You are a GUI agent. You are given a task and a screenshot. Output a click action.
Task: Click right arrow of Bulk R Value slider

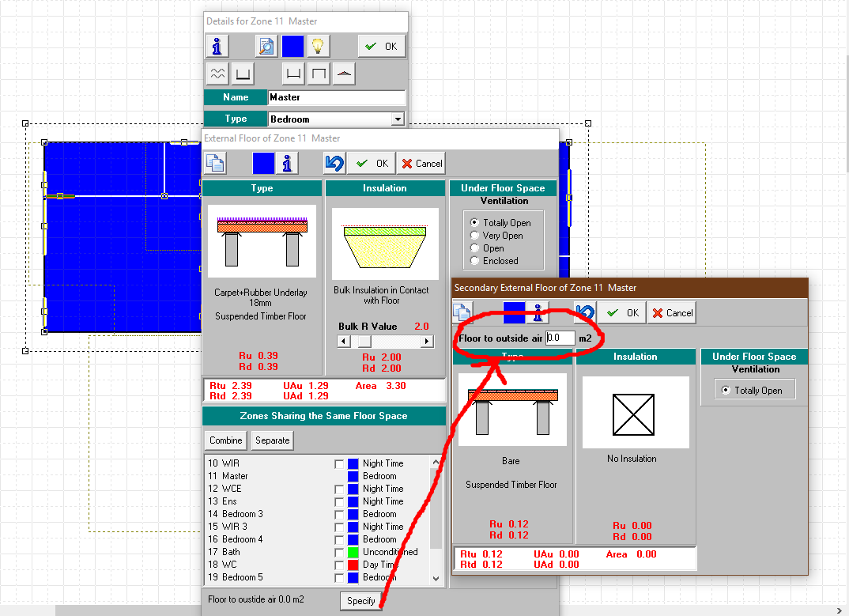[427, 342]
